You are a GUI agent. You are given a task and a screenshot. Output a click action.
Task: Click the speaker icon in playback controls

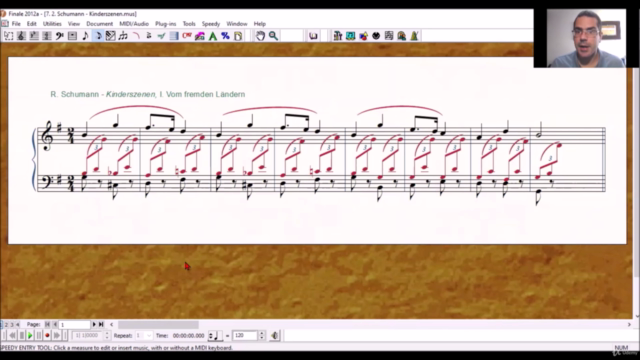(275, 336)
